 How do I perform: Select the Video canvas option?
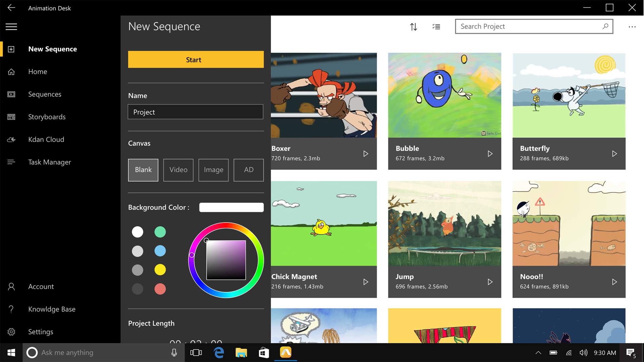click(178, 170)
